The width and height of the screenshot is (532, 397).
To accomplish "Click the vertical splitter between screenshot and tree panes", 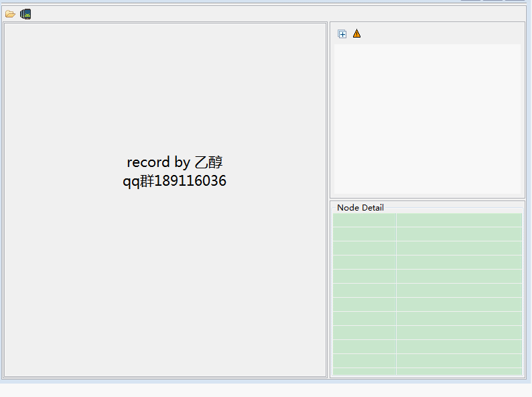I will click(x=328, y=200).
